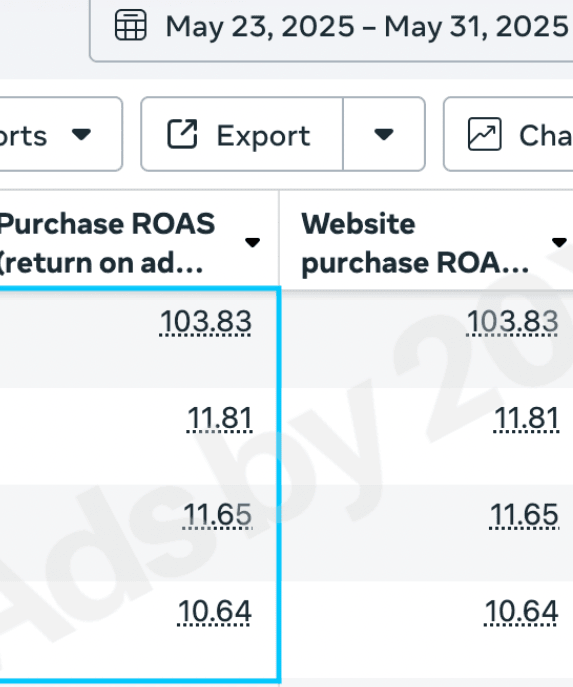Open the calendar icon in date range
573x687 pixels.
131,25
